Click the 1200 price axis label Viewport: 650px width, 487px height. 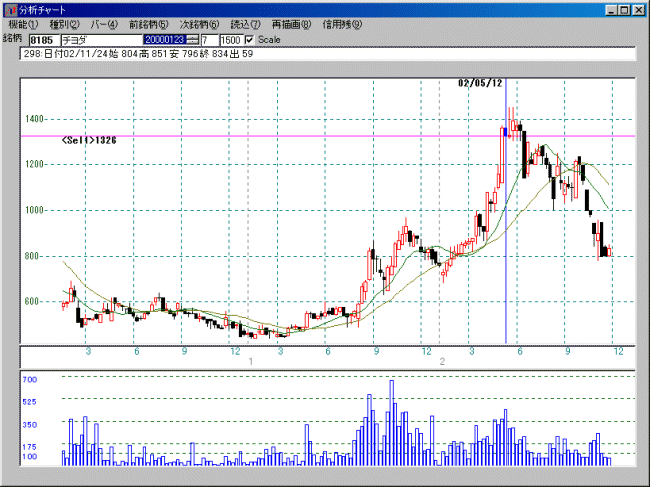click(x=34, y=165)
